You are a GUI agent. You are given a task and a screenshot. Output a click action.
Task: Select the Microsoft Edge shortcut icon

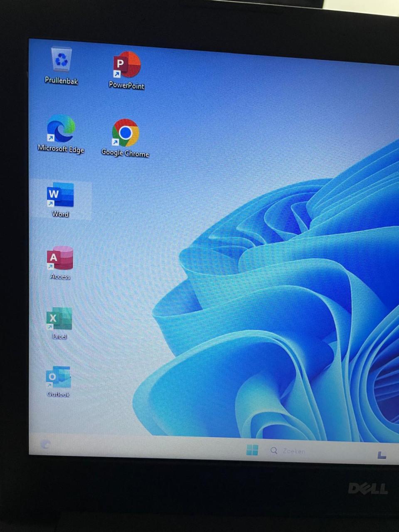point(61,129)
